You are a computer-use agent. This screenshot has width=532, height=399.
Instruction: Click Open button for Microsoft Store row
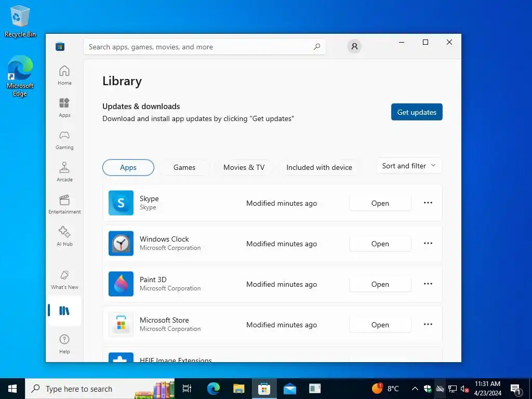click(x=380, y=324)
